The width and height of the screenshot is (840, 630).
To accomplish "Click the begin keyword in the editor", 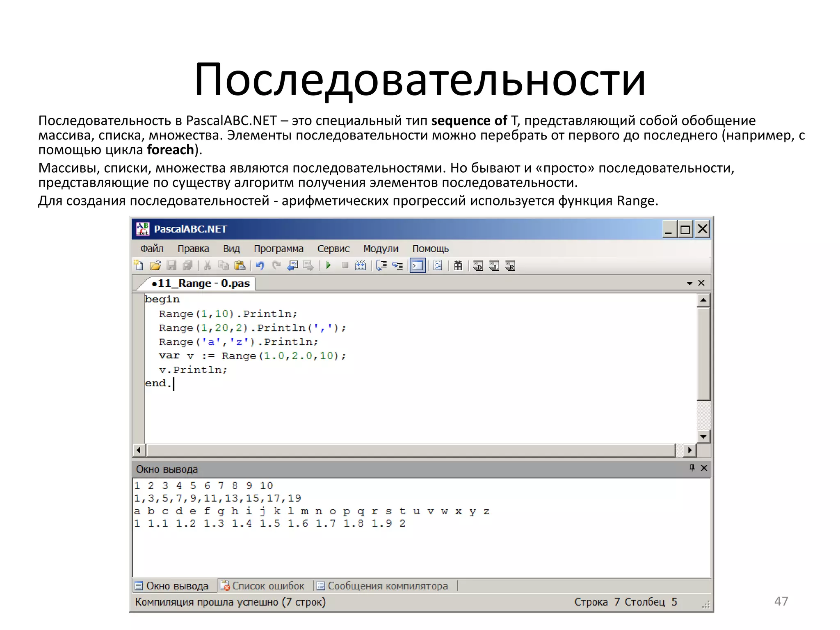I will click(x=162, y=299).
